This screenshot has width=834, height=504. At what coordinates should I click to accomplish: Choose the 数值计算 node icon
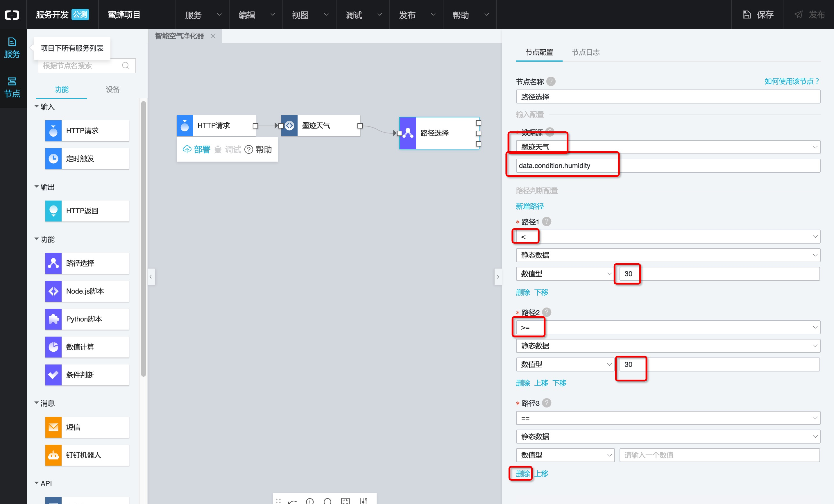coord(53,347)
